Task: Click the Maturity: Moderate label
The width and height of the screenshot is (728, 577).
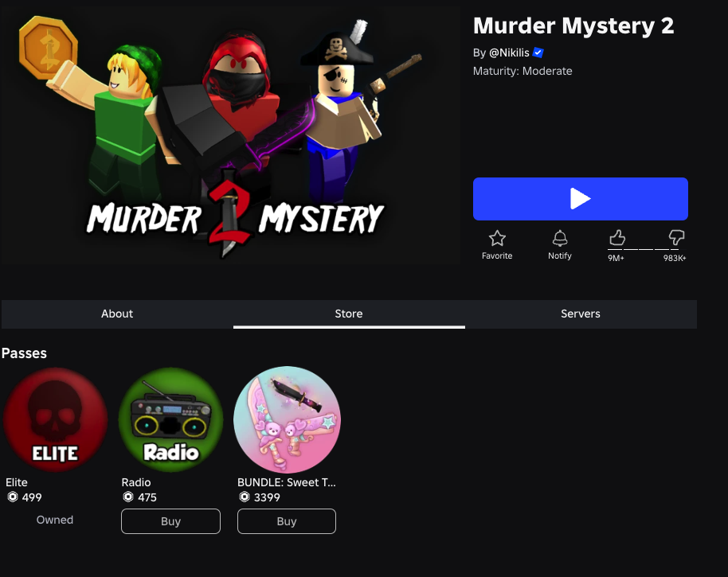Action: point(523,71)
